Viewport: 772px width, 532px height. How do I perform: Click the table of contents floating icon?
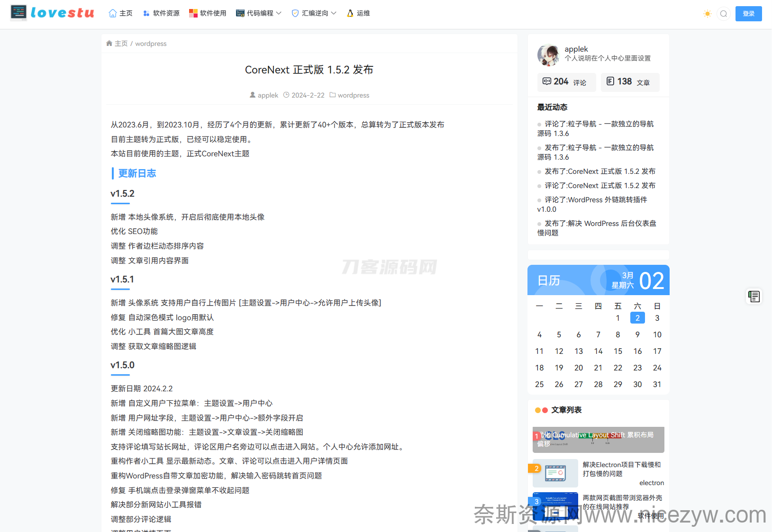754,297
